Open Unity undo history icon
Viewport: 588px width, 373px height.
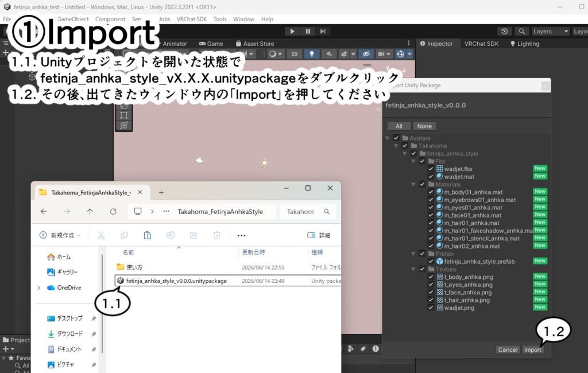(x=504, y=32)
